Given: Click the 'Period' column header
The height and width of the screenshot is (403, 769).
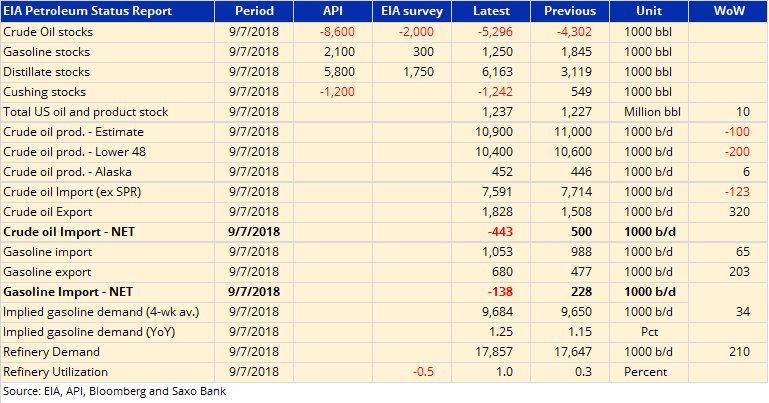Looking at the screenshot, I should pos(254,11).
